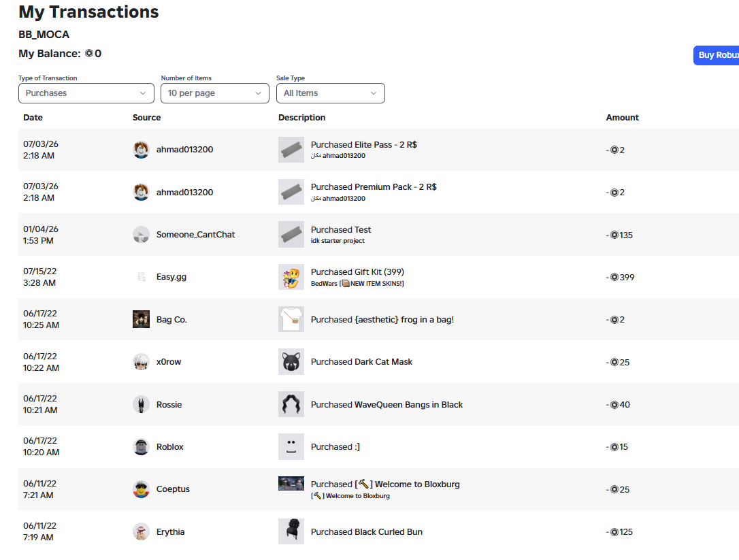Image resolution: width=739 pixels, height=560 pixels.
Task: Click the Buy Robux button
Action: (x=717, y=55)
